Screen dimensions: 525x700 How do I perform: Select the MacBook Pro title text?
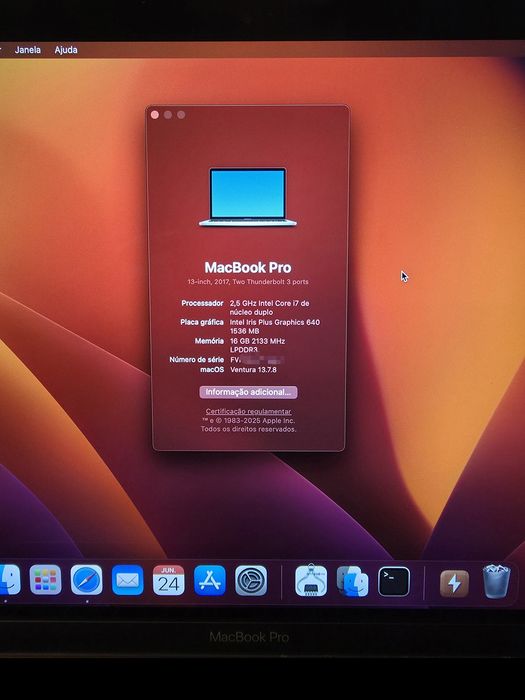[248, 267]
